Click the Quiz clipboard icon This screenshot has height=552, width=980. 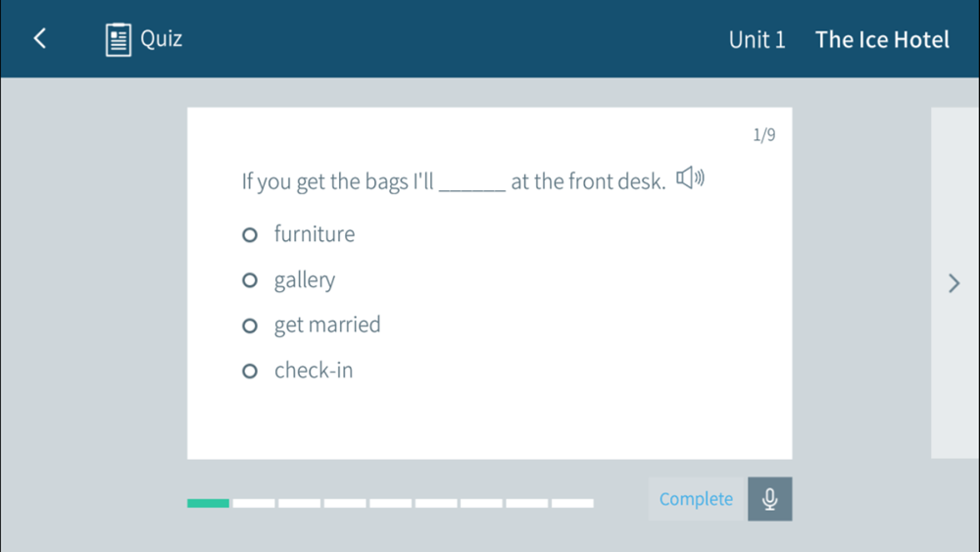click(x=119, y=39)
